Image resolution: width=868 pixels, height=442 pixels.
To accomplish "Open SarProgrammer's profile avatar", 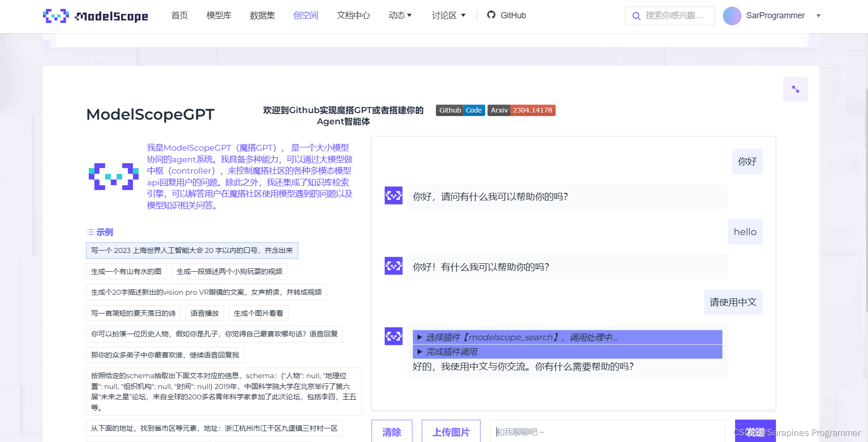I will [x=732, y=15].
